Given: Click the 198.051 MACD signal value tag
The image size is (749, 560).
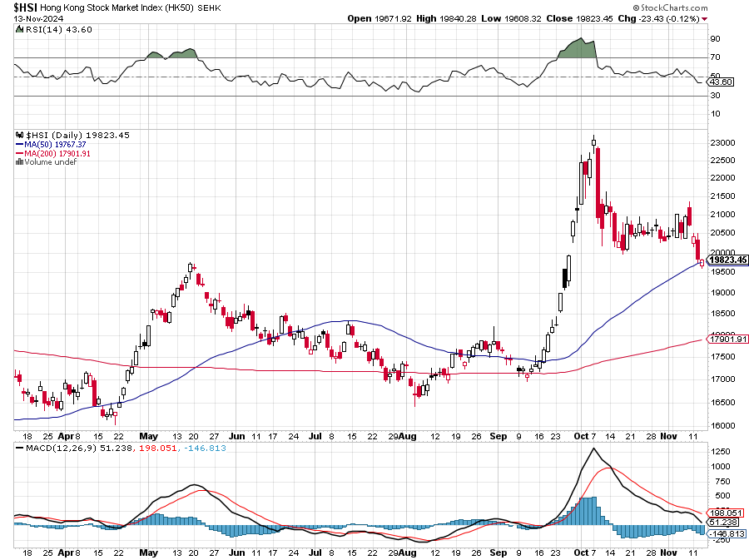Looking at the screenshot, I should tap(727, 513).
